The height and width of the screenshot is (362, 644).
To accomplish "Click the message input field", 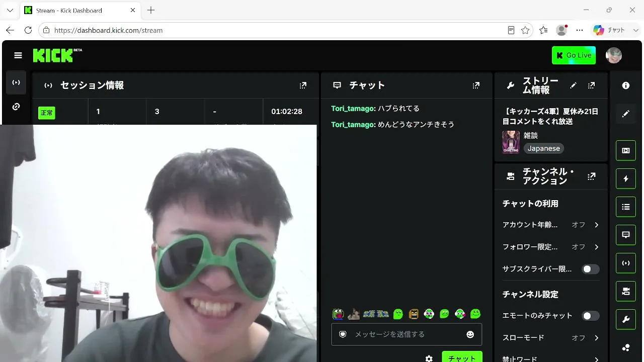I will (407, 334).
